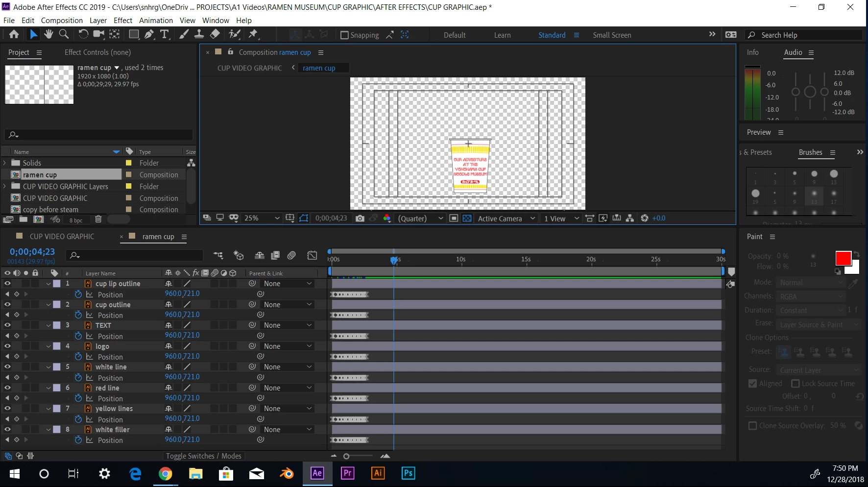Open the Composition menu

pyautogui.click(x=62, y=21)
